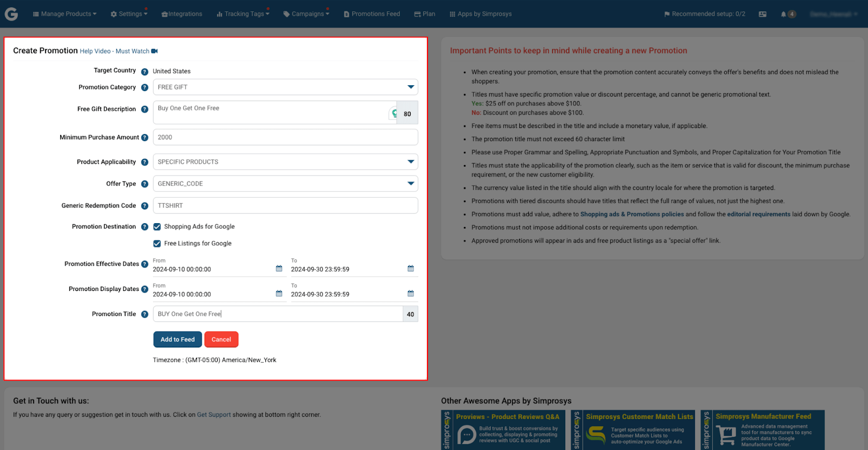This screenshot has width=868, height=450.
Task: Open the editorial requirements link
Action: coord(758,214)
